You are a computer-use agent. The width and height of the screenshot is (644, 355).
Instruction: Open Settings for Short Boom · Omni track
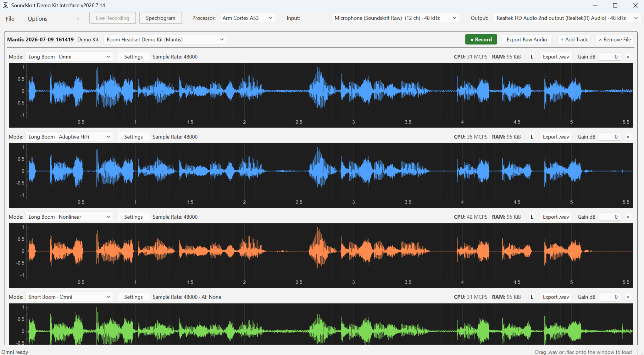(x=133, y=297)
